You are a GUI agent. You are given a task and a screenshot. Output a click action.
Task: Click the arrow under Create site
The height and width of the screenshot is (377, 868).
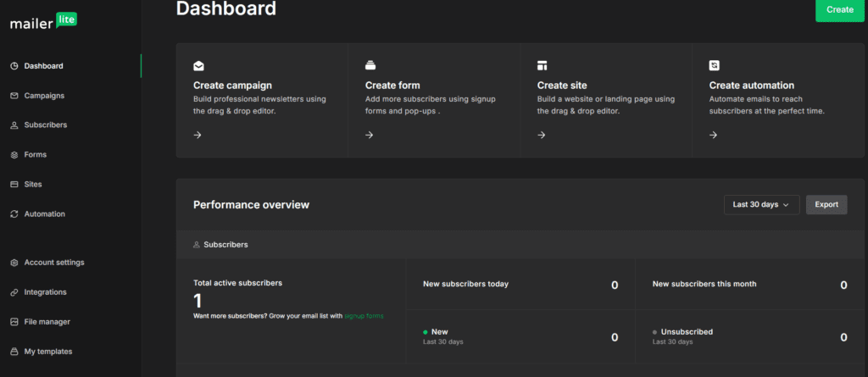point(542,135)
